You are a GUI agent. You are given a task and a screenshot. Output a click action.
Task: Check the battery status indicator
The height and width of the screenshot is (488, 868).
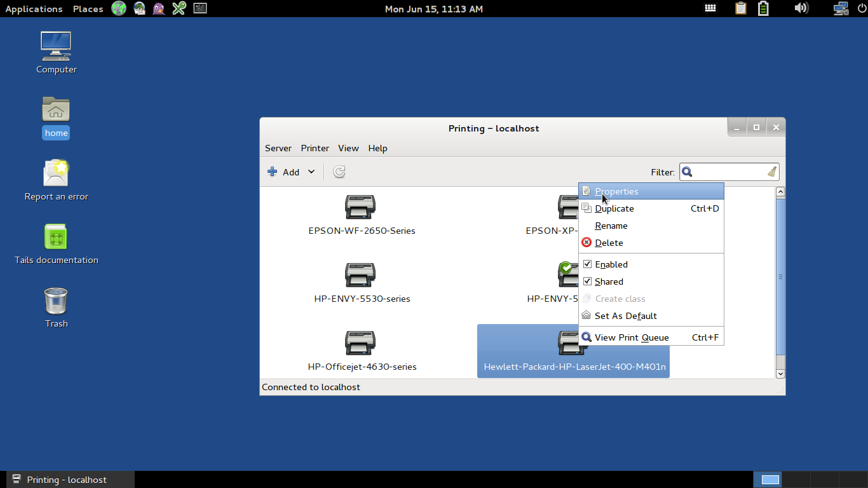[763, 8]
